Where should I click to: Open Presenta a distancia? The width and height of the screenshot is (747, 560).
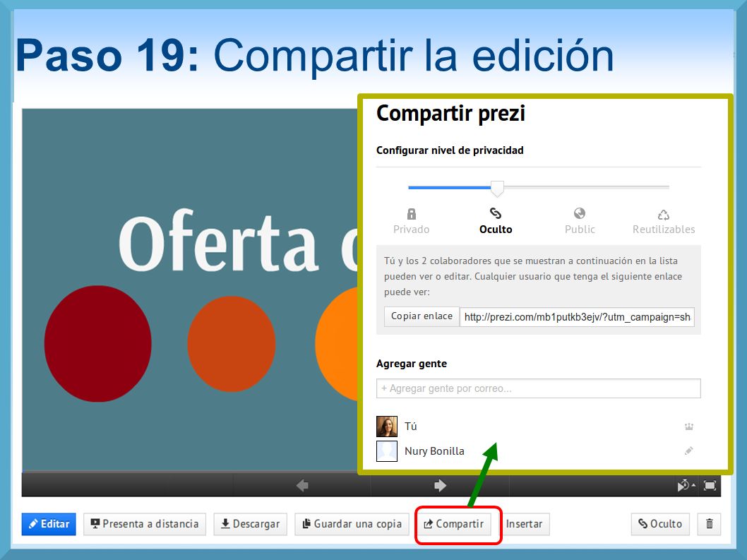(144, 524)
